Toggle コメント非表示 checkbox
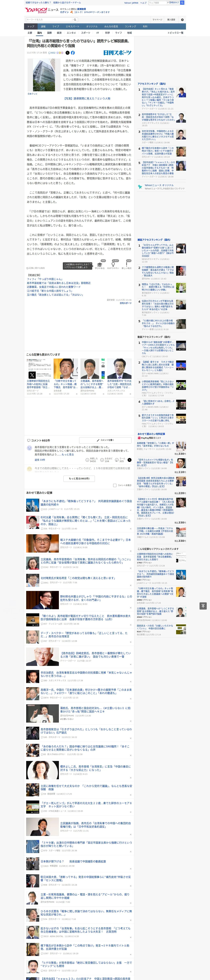This screenshot has width=210, height=980. click(115, 485)
